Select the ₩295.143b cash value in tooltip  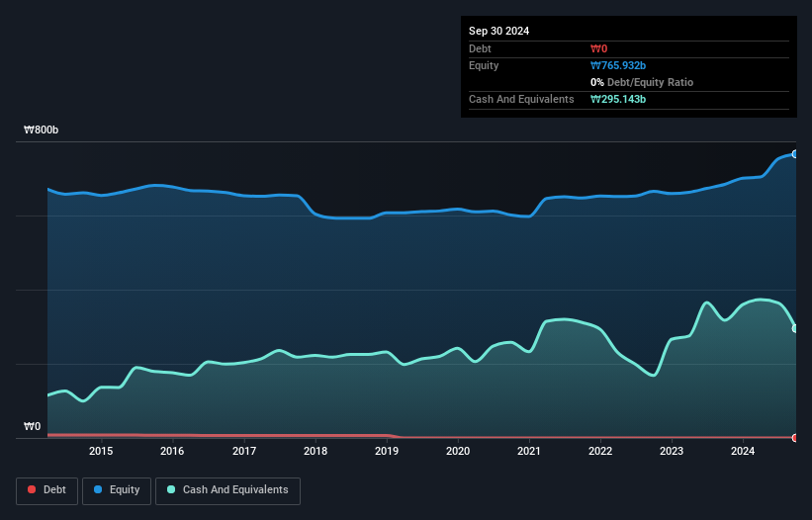618,99
